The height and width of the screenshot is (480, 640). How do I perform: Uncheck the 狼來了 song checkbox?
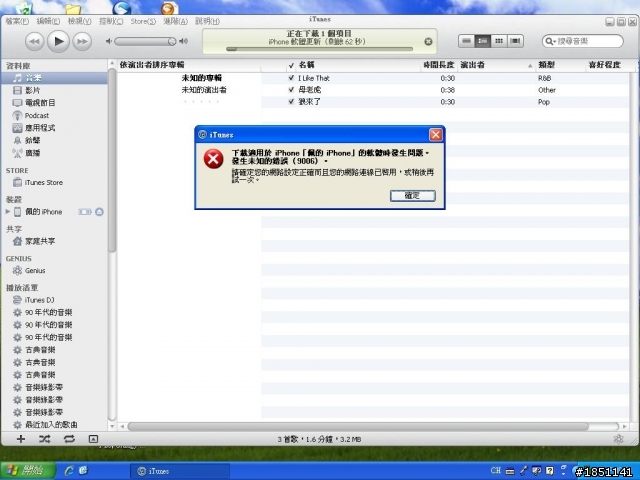pos(291,102)
